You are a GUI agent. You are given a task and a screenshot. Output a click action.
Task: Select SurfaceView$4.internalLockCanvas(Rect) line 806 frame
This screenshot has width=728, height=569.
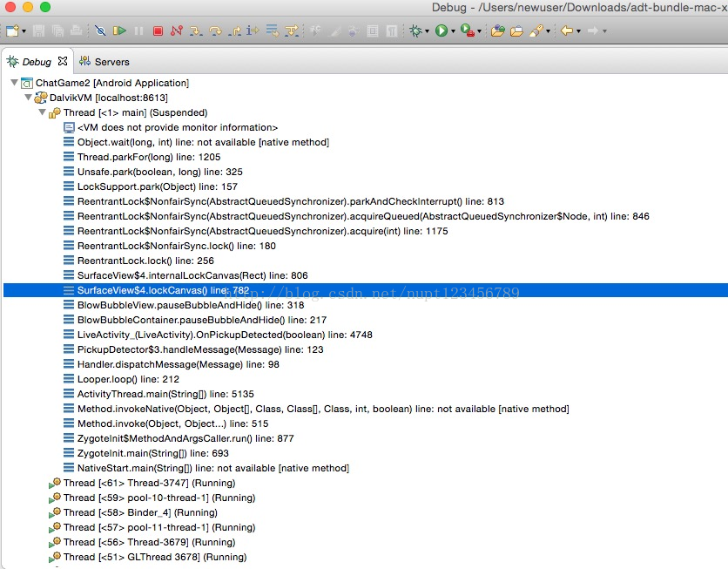(192, 276)
